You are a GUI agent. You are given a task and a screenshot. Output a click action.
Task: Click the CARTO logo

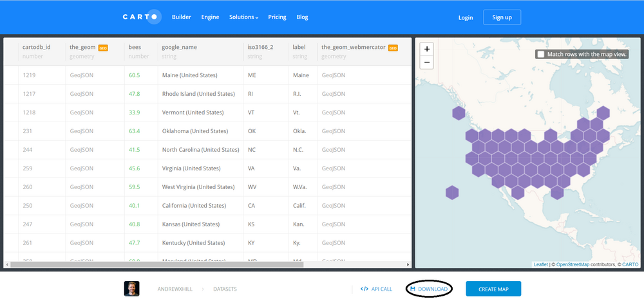142,17
